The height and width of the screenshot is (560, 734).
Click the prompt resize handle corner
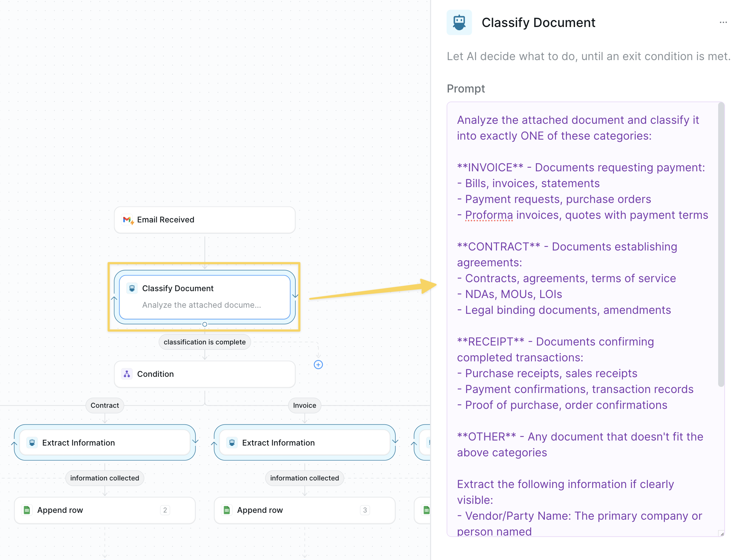[x=721, y=534]
